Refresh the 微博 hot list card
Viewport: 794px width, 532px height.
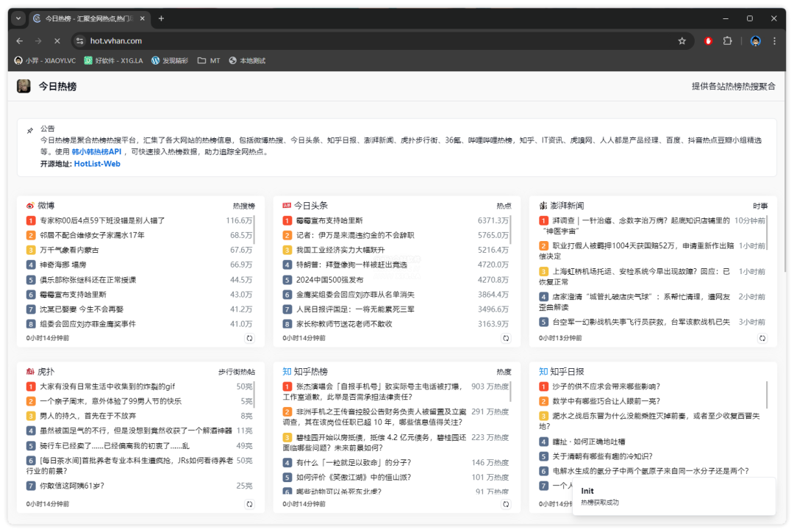(x=249, y=338)
